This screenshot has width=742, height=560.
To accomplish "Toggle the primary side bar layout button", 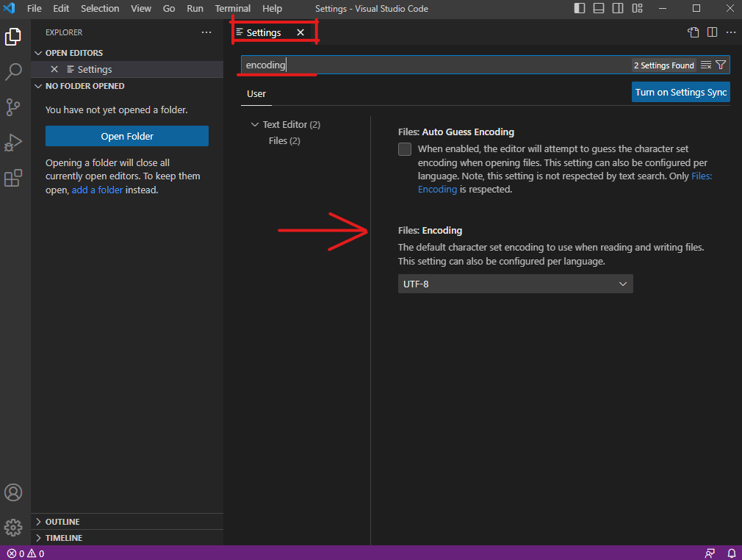I will pos(580,9).
